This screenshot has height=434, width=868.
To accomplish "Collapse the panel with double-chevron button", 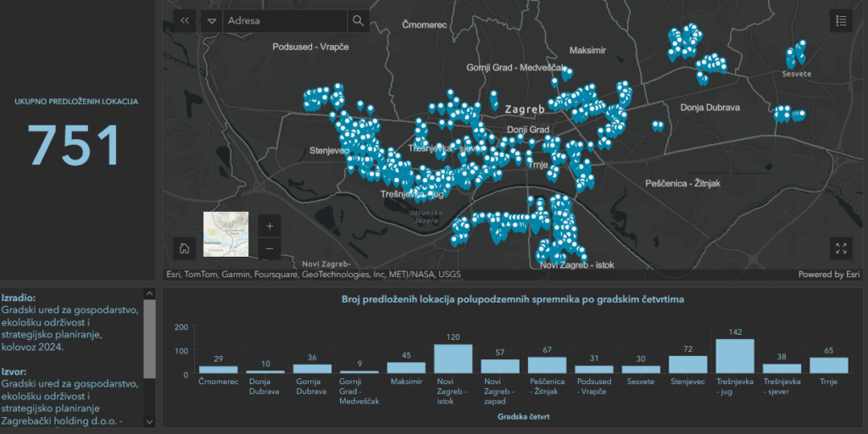I will click(x=186, y=21).
